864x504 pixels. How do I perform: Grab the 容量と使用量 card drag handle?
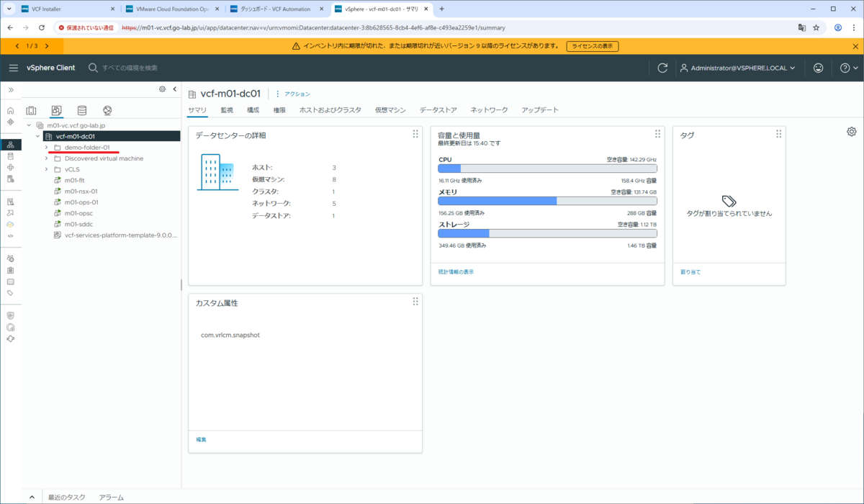point(657,135)
